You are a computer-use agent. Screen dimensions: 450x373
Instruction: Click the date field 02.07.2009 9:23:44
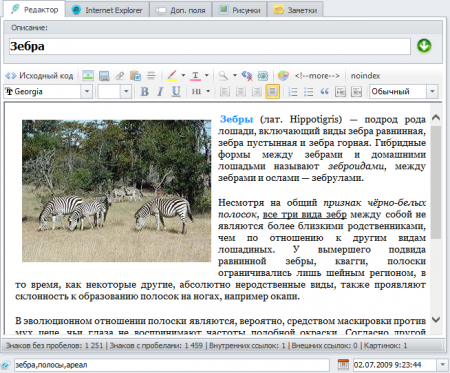(x=394, y=365)
